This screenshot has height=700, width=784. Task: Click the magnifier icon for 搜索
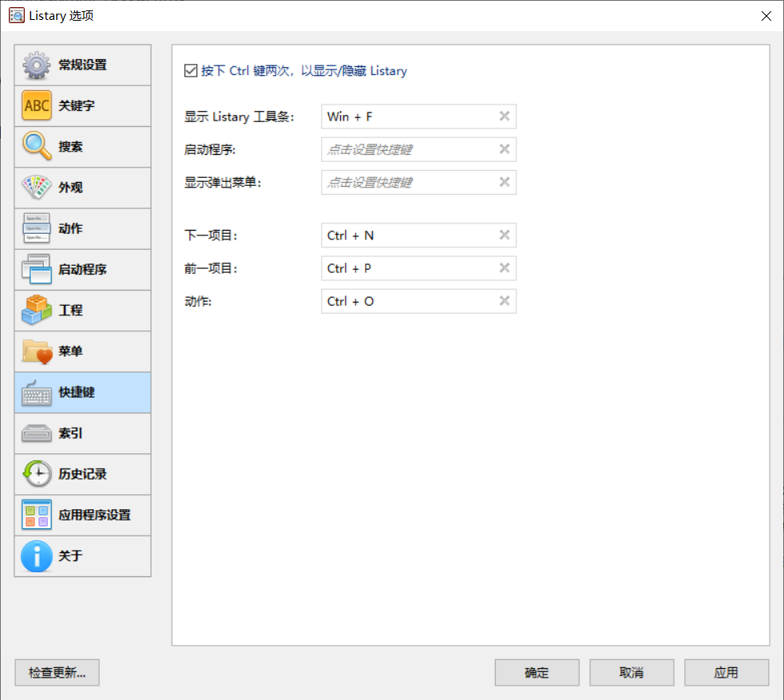[37, 147]
